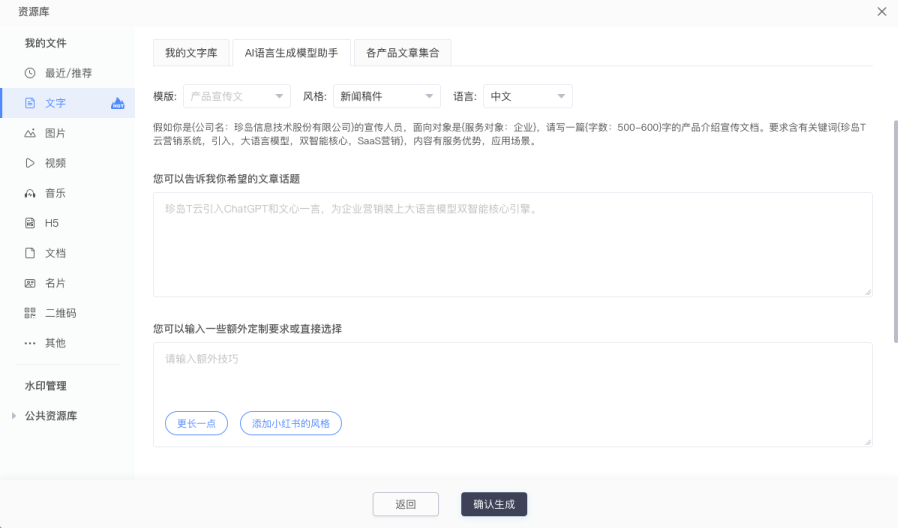Click the hot badge icon beside 文字
The image size is (898, 528).
[x=118, y=103]
